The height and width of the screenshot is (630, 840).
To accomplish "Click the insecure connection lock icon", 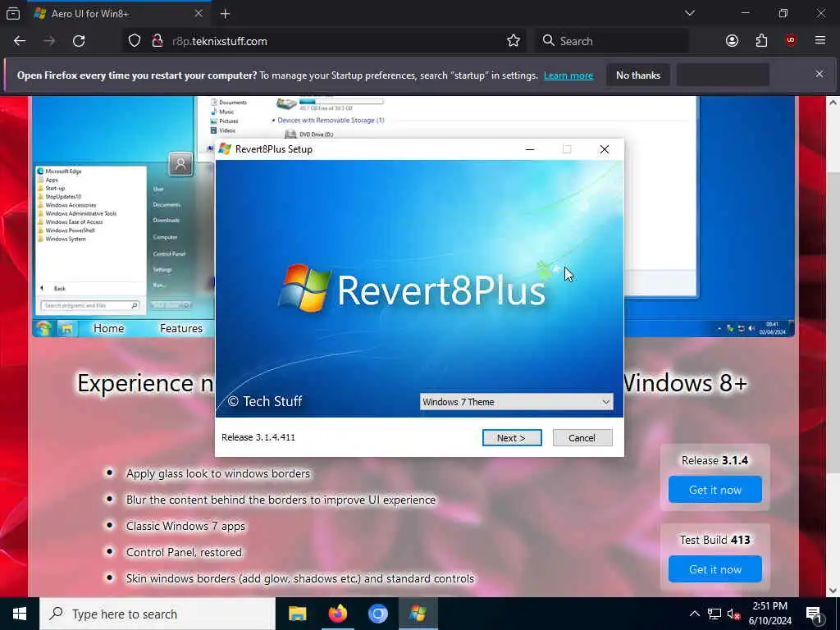I will (157, 41).
